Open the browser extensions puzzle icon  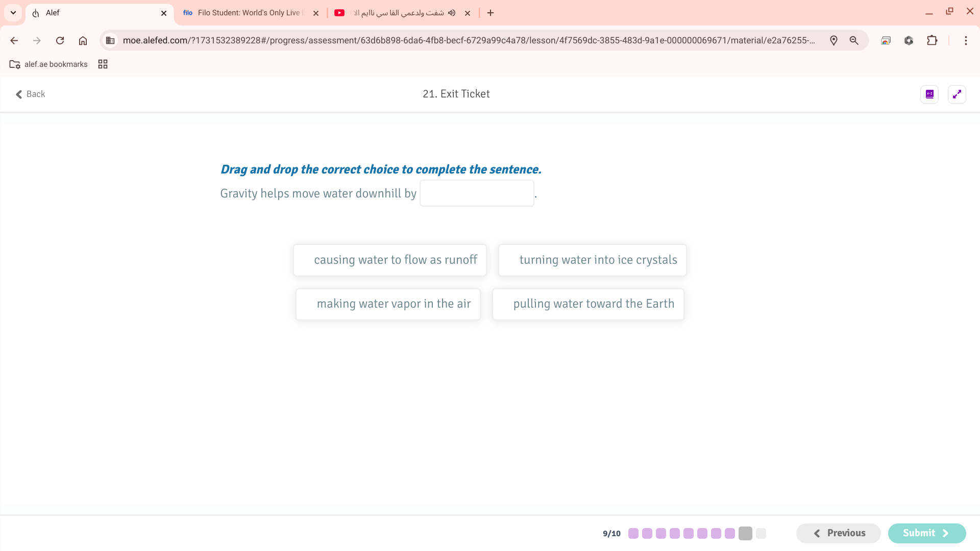932,40
